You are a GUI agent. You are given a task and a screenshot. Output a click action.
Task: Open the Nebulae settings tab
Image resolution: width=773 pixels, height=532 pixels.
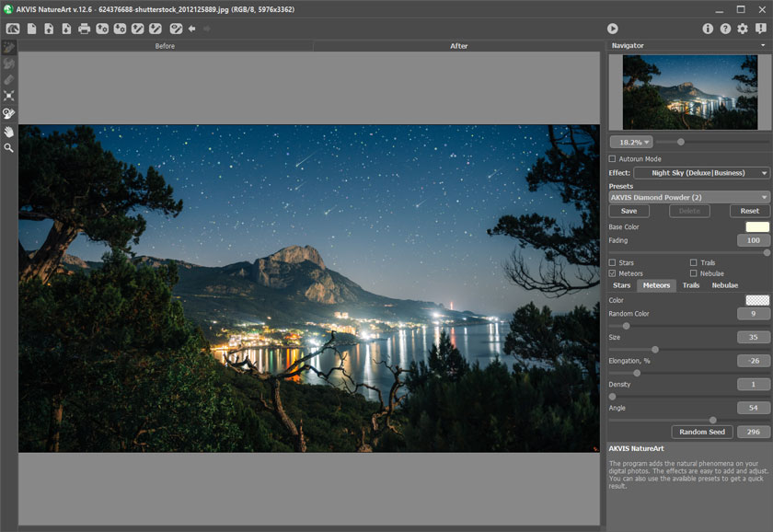click(725, 285)
